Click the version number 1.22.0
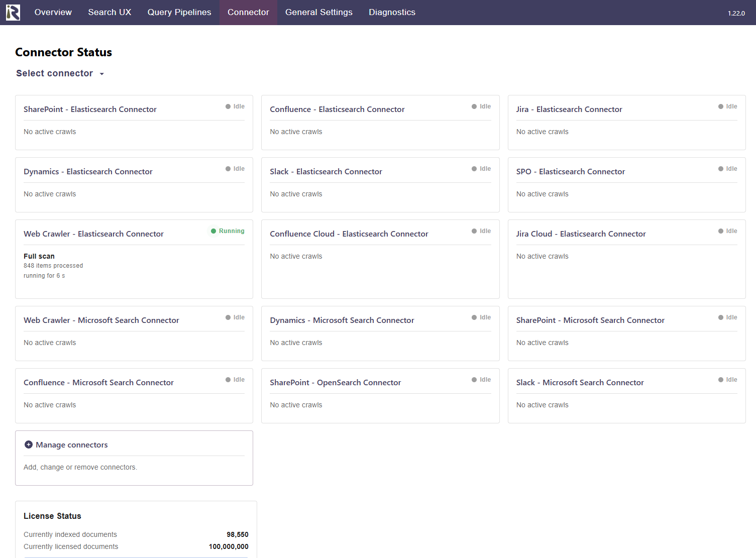Image resolution: width=756 pixels, height=558 pixels. coord(736,13)
